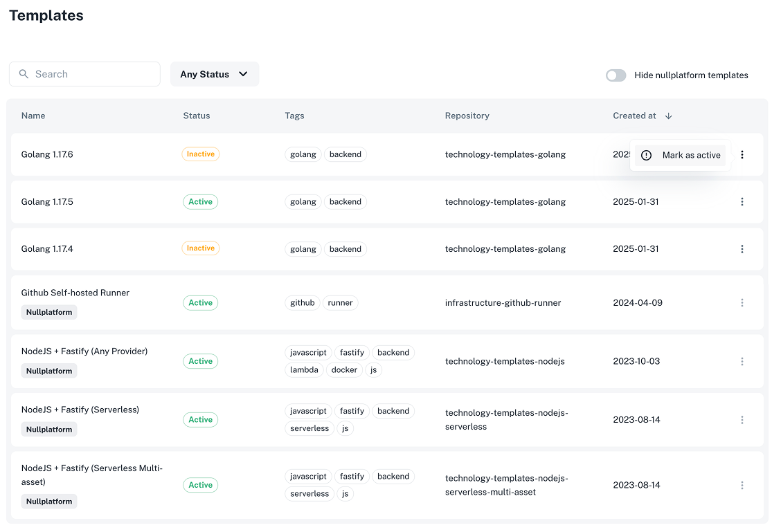Image resolution: width=772 pixels, height=532 pixels.
Task: Open row menu for NodeJS + Fastify (Any Provider)
Action: [742, 361]
